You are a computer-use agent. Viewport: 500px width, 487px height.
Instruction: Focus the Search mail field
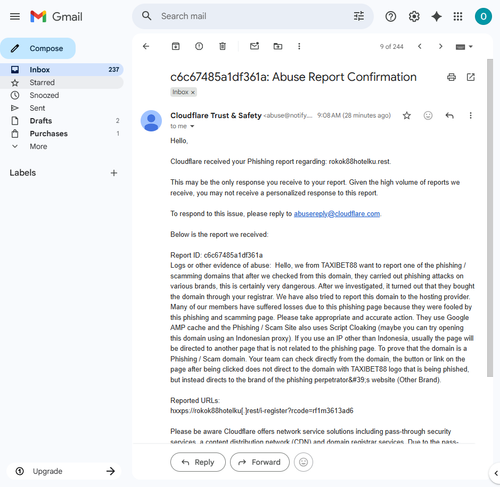point(253,16)
